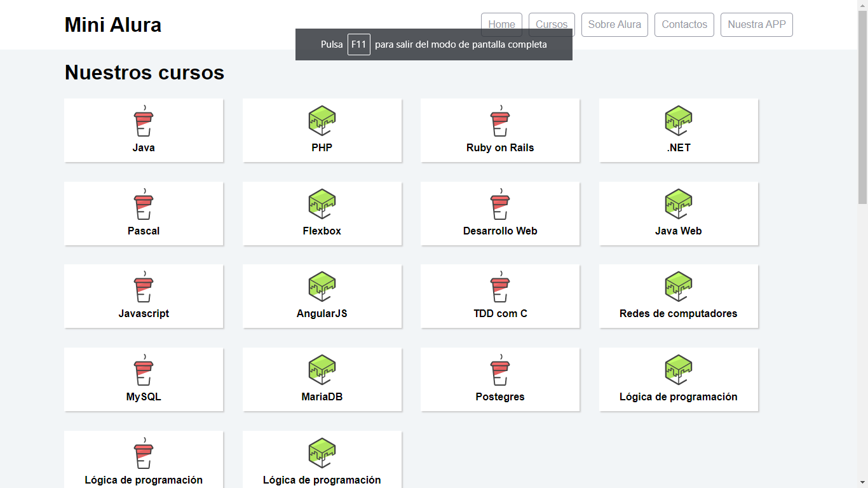Click the "MariaDB" course label

coord(322,396)
